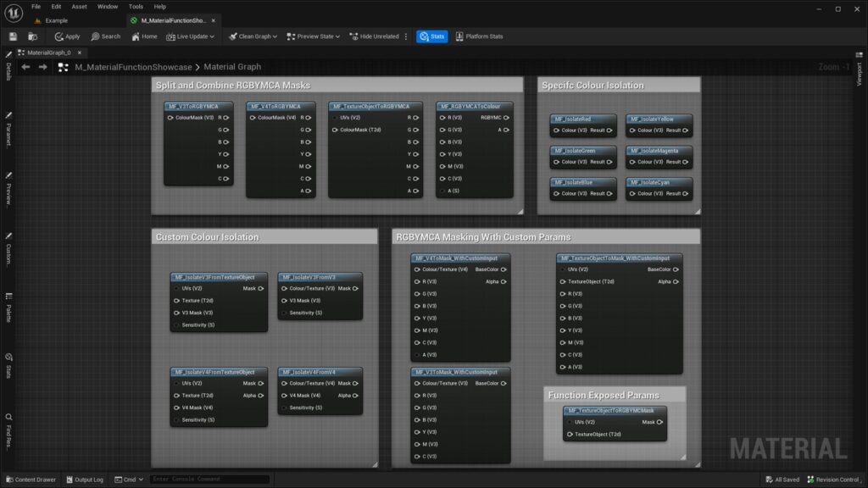Image resolution: width=868 pixels, height=488 pixels.
Task: Click the Home toolbar icon
Action: [x=144, y=36]
